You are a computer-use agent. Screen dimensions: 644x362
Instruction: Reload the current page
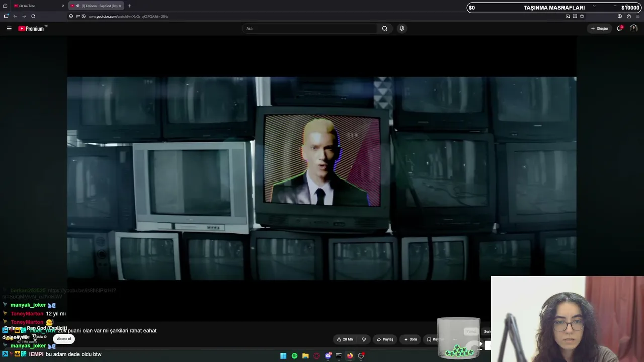(x=33, y=16)
